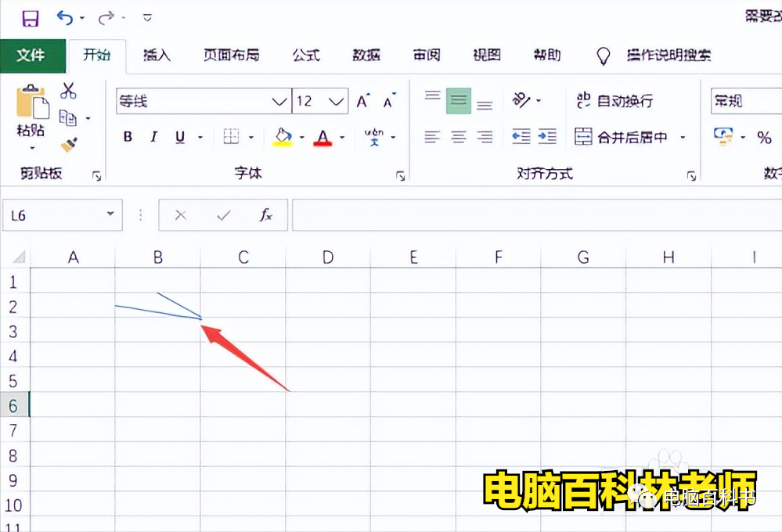This screenshot has width=782, height=532.
Task: Click the formula bar Enter checkmark icon
Action: (223, 215)
